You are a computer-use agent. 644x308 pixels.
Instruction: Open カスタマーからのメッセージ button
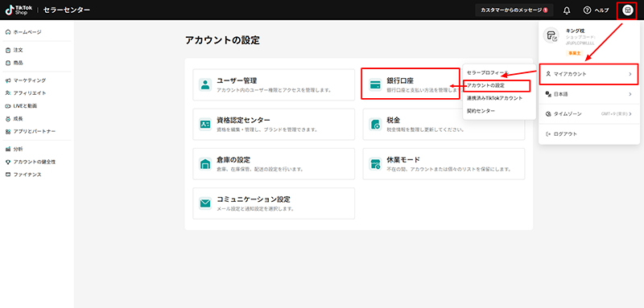[x=514, y=10]
